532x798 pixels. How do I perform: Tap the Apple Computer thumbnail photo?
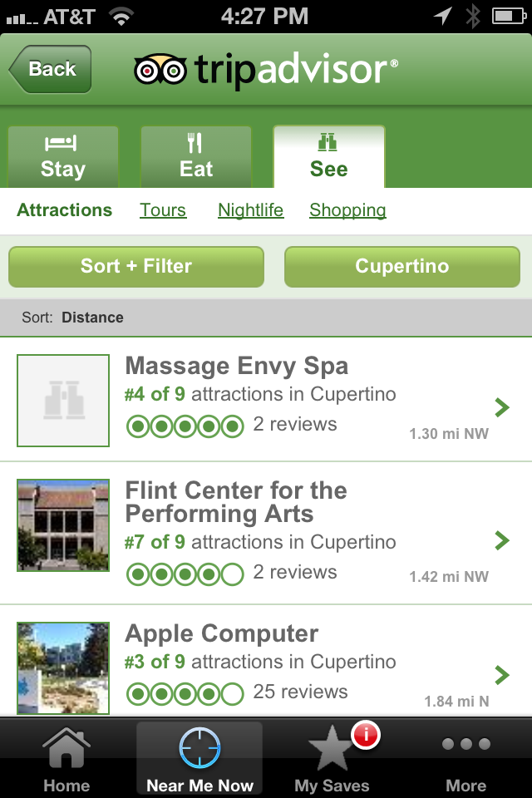pos(62,667)
